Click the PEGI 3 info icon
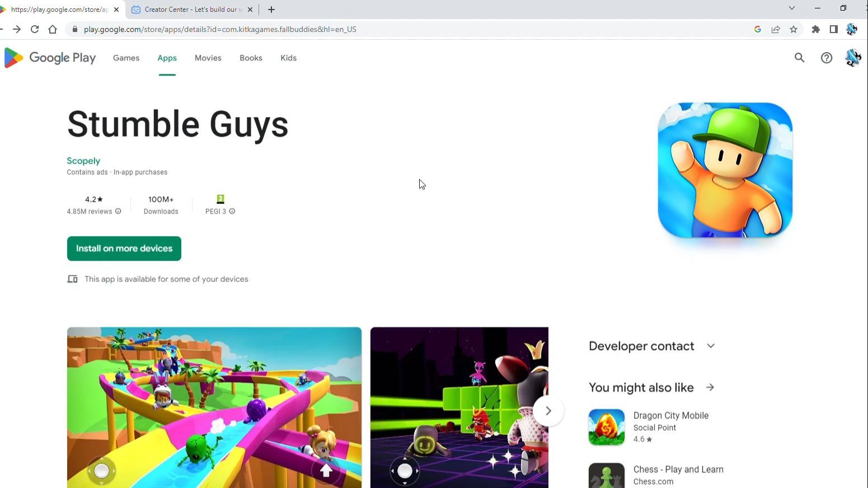The height and width of the screenshot is (488, 868). 232,212
